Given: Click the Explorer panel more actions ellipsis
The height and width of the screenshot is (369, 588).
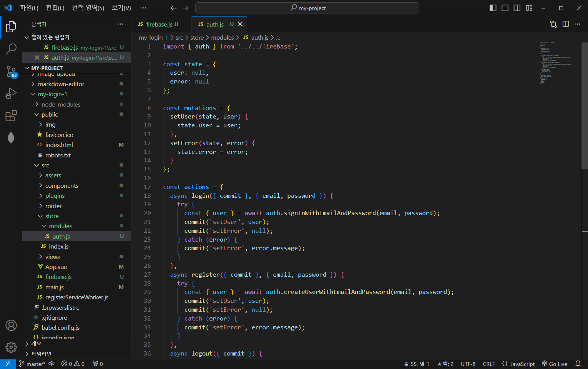Looking at the screenshot, I should click(121, 24).
